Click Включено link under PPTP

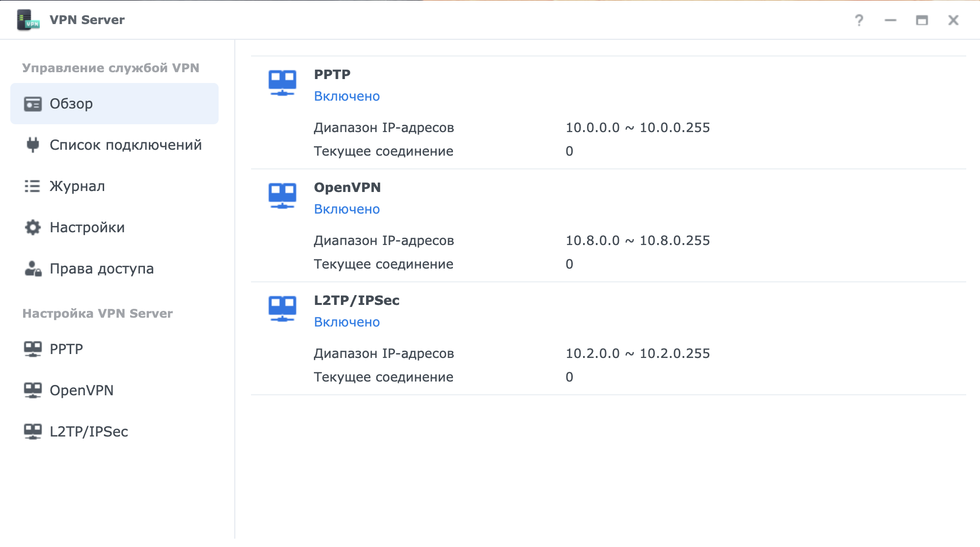[x=347, y=96]
